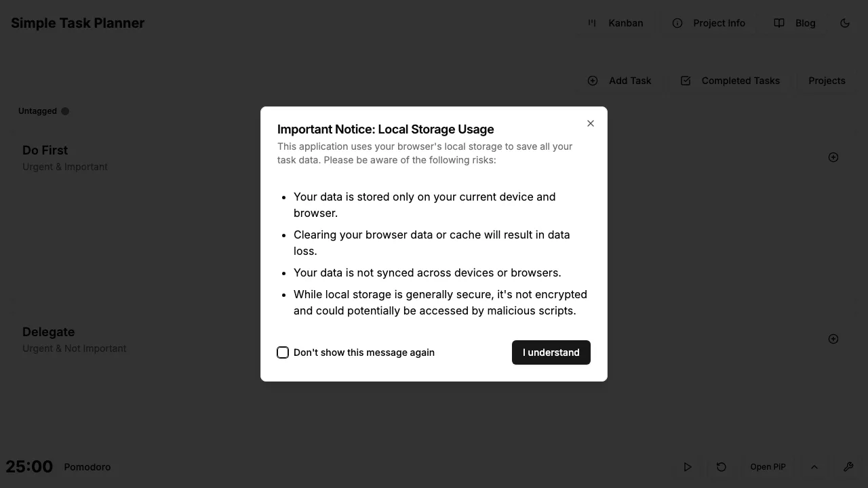Show Completed Tasks list
868x488 pixels.
tap(730, 81)
